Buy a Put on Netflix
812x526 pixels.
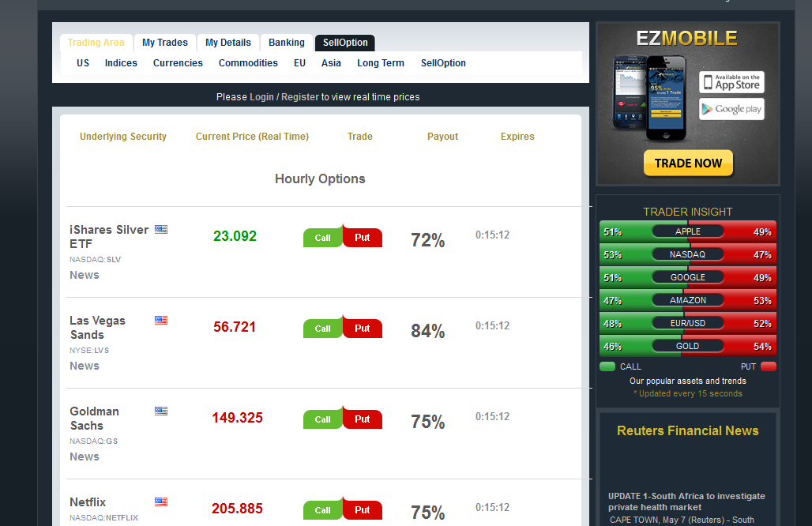pyautogui.click(x=363, y=510)
